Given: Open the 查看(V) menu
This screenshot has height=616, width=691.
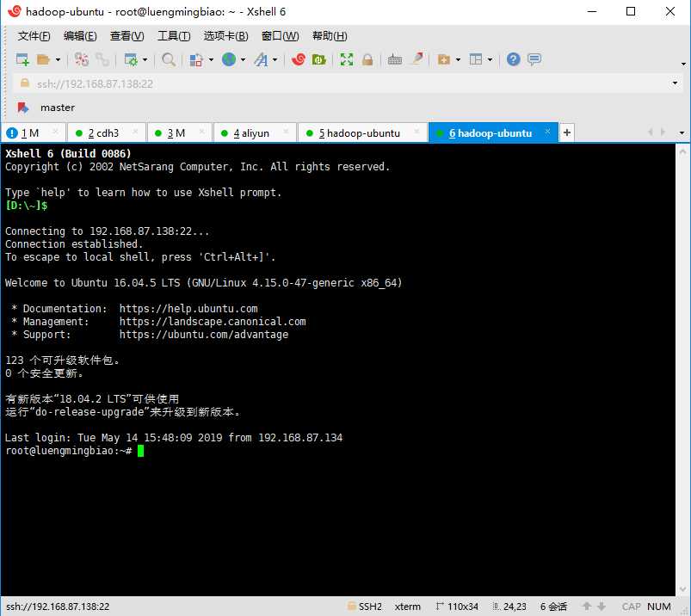Looking at the screenshot, I should point(126,35).
